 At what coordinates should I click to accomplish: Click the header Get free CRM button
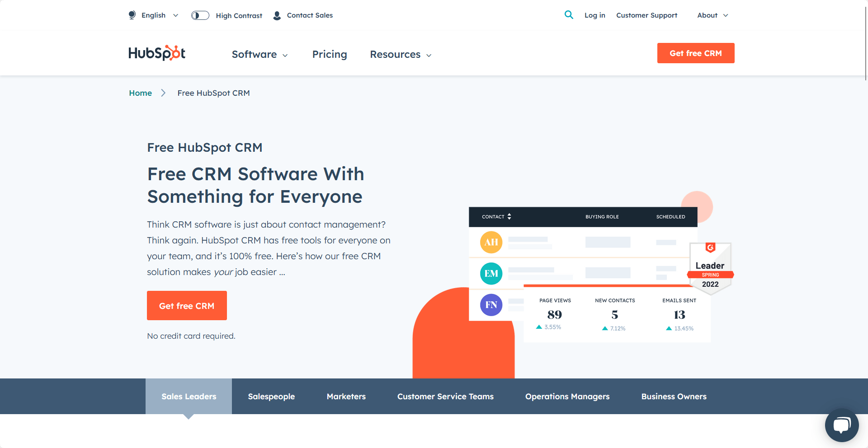(696, 53)
